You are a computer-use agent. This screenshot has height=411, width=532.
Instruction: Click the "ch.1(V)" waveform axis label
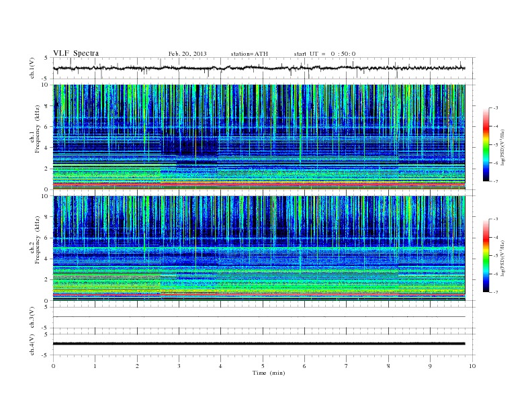32,68
